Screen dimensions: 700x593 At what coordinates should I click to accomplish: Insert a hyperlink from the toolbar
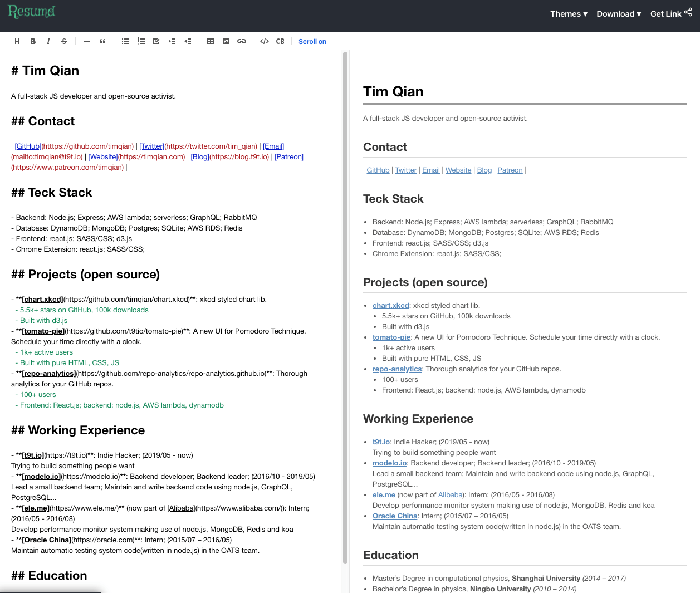pyautogui.click(x=242, y=41)
